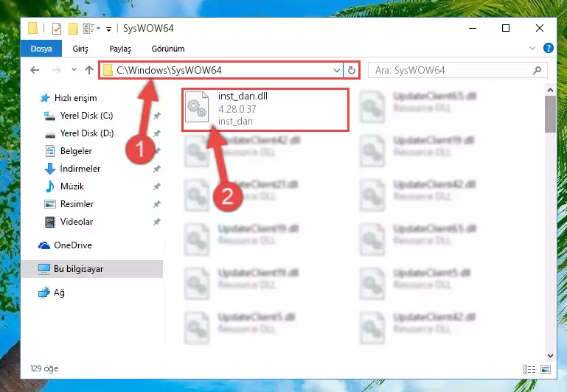Switch to large icons view in status bar
The image size is (567, 392).
click(546, 369)
